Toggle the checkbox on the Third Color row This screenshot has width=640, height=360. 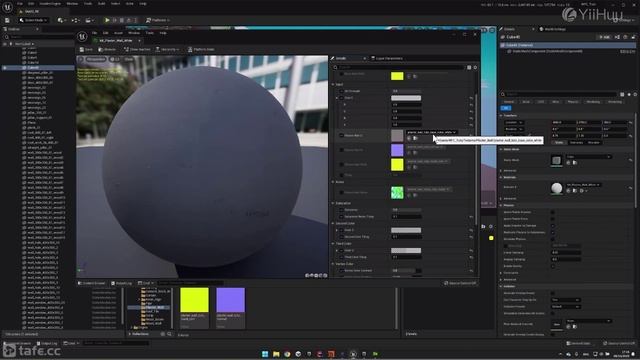click(341, 251)
